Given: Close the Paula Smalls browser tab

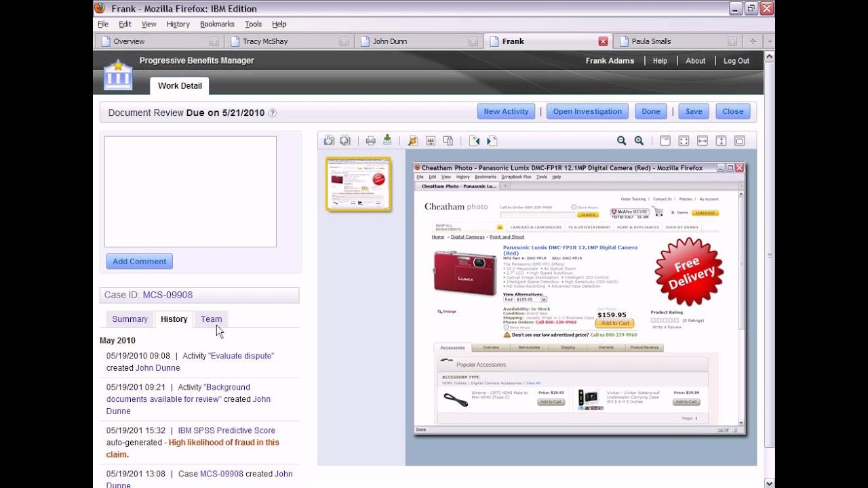Looking at the screenshot, I should (x=733, y=41).
